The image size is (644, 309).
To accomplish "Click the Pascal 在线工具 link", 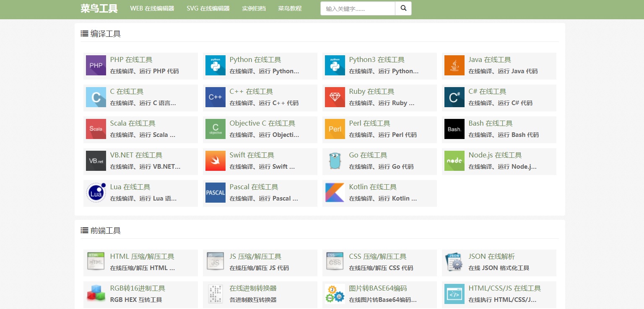I will [254, 187].
